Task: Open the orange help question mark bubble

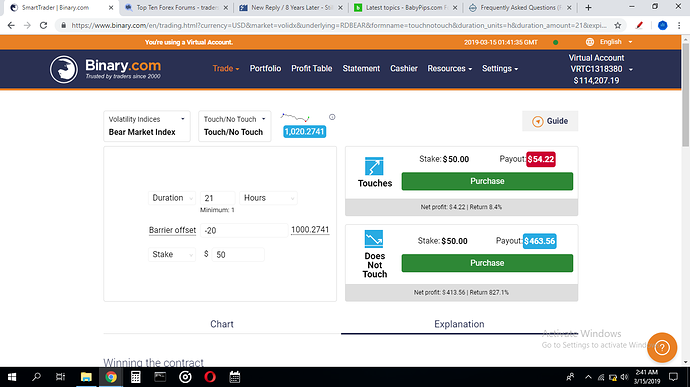Action: pyautogui.click(x=662, y=348)
